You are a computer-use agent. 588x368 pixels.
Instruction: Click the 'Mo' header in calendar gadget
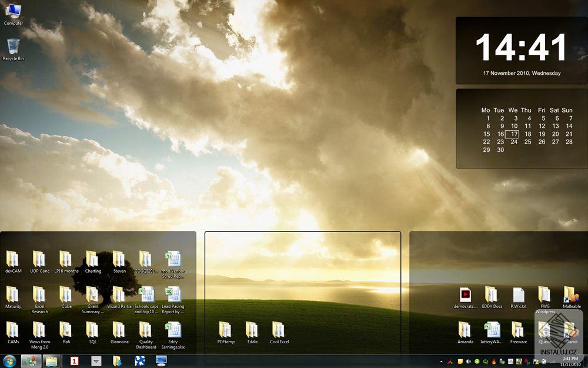[486, 111]
